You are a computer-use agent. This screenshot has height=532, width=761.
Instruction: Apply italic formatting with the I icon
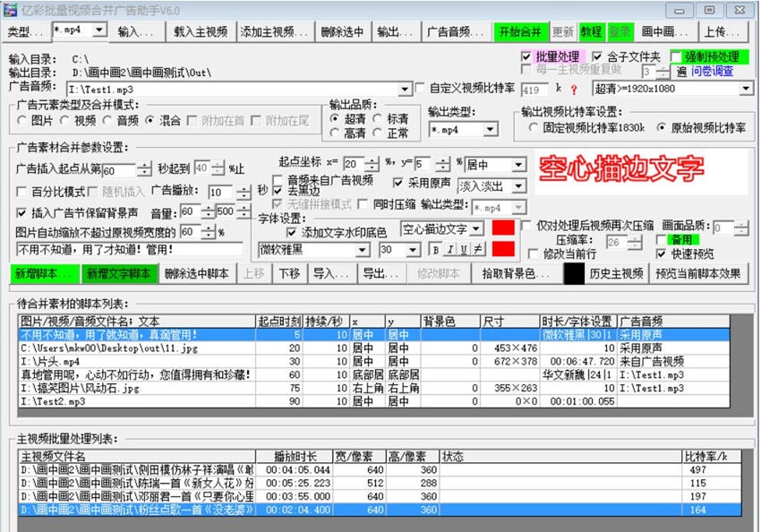click(x=450, y=249)
